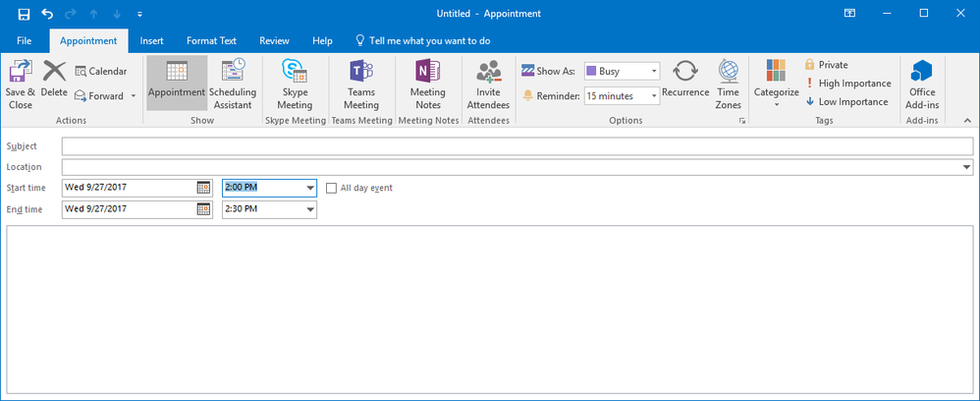Check the All day event box
Image resolution: width=980 pixels, height=401 pixels.
click(x=331, y=188)
